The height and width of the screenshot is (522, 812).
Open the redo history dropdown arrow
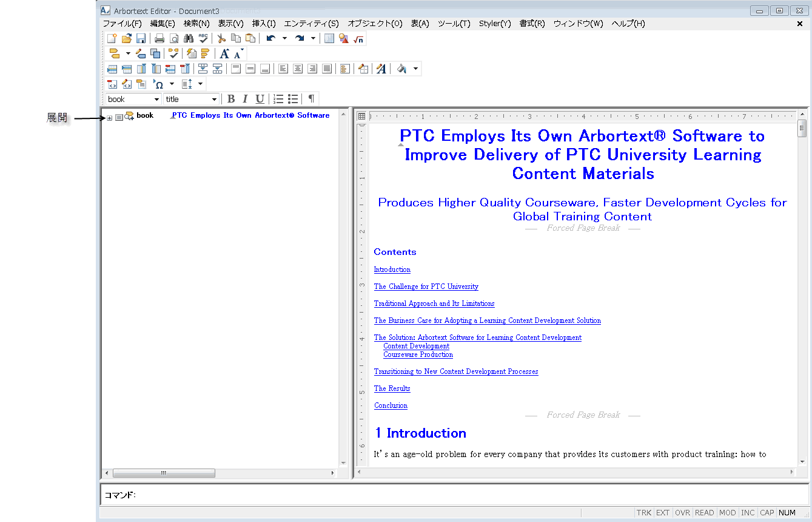(314, 39)
